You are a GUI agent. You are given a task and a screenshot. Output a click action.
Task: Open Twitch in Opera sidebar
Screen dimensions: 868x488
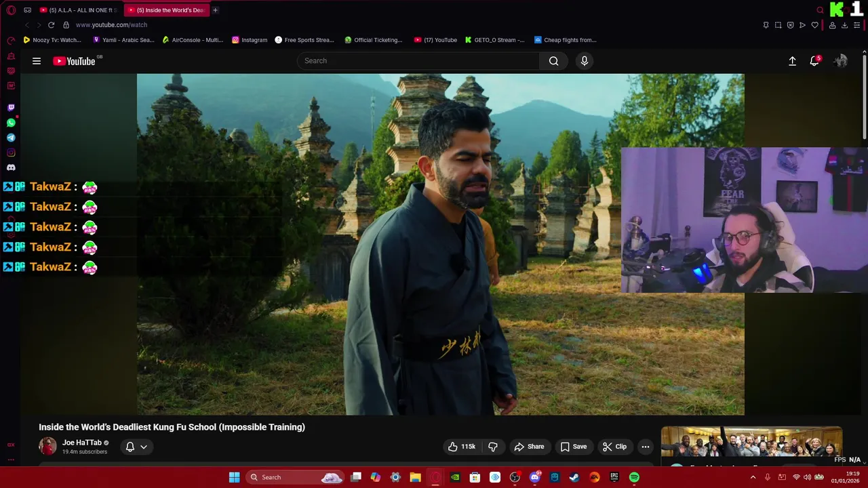(11, 108)
